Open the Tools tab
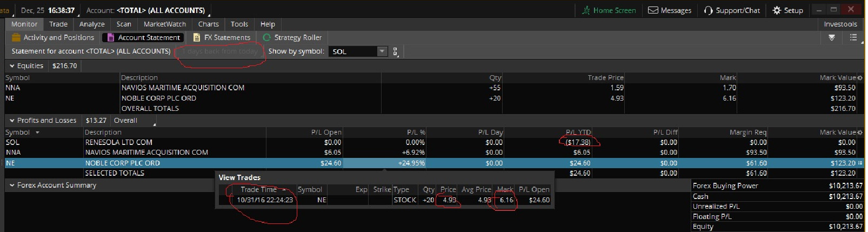This screenshot has width=868, height=232. pyautogui.click(x=239, y=24)
